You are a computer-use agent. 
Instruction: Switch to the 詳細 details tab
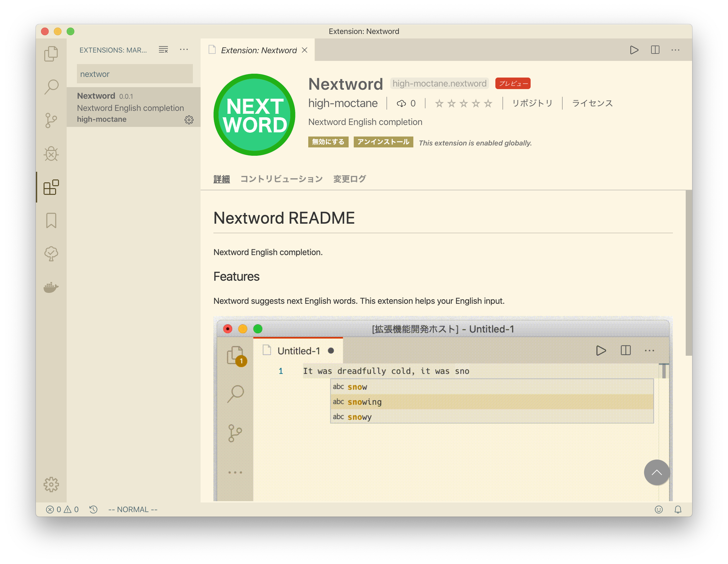[222, 179]
